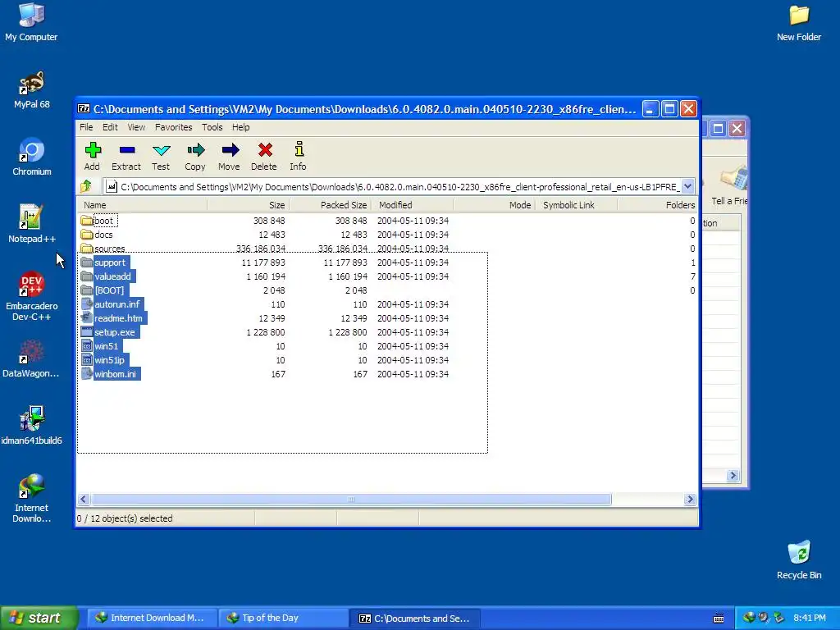Sort by the Size column header
This screenshot has width=840, height=630.
point(248,205)
